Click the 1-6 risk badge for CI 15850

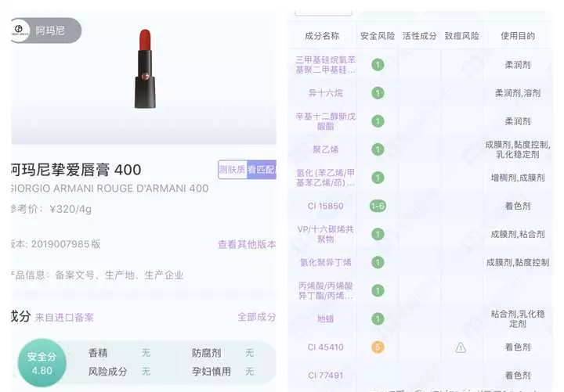click(x=378, y=206)
